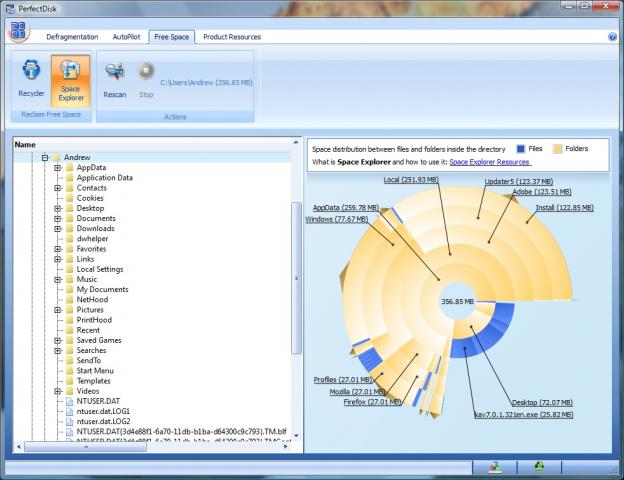Select the Free Space tab
Viewport: 624px width, 480px height.
pyautogui.click(x=172, y=37)
